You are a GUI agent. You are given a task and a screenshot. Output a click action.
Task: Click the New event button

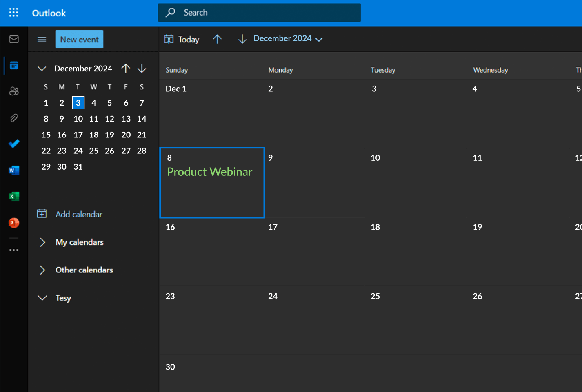79,39
